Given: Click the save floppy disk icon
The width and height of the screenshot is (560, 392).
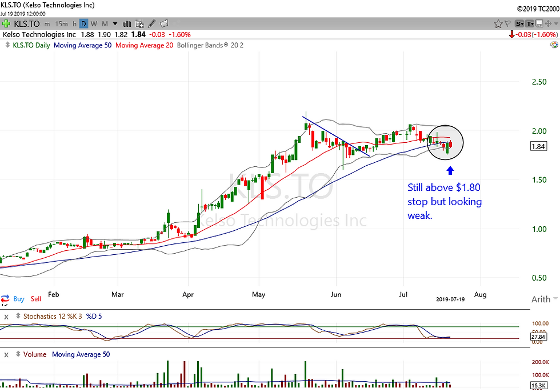Looking at the screenshot, I should point(539,24).
